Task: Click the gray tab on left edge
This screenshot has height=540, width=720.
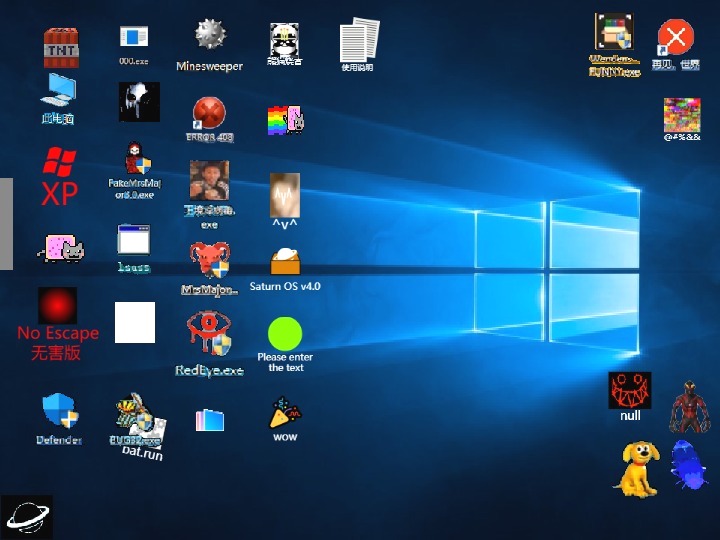Action: [6, 223]
